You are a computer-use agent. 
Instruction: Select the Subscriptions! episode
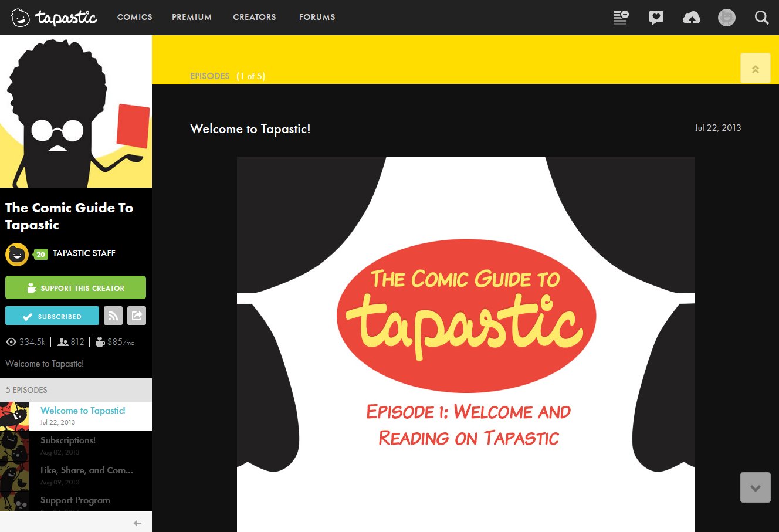coord(76,446)
